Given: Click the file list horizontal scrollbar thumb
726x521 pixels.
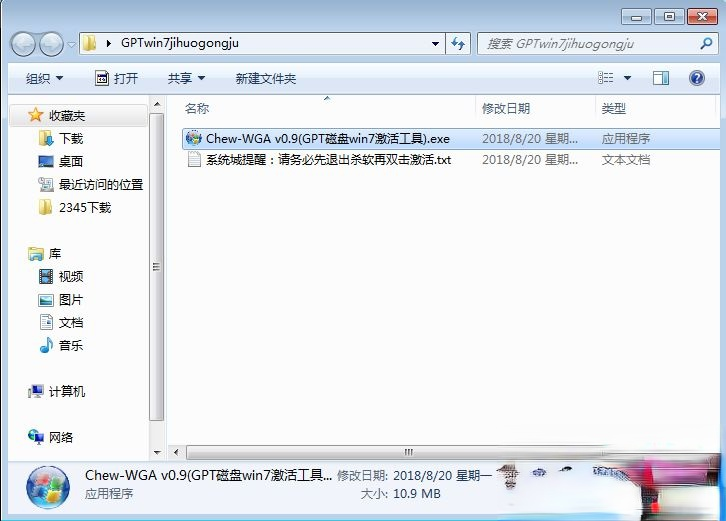Looking at the screenshot, I should [408, 452].
